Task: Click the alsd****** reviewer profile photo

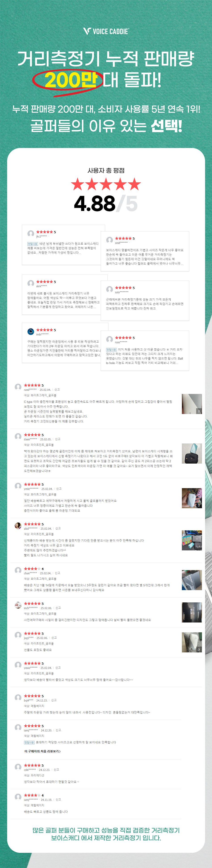Action: click(x=18, y=526)
